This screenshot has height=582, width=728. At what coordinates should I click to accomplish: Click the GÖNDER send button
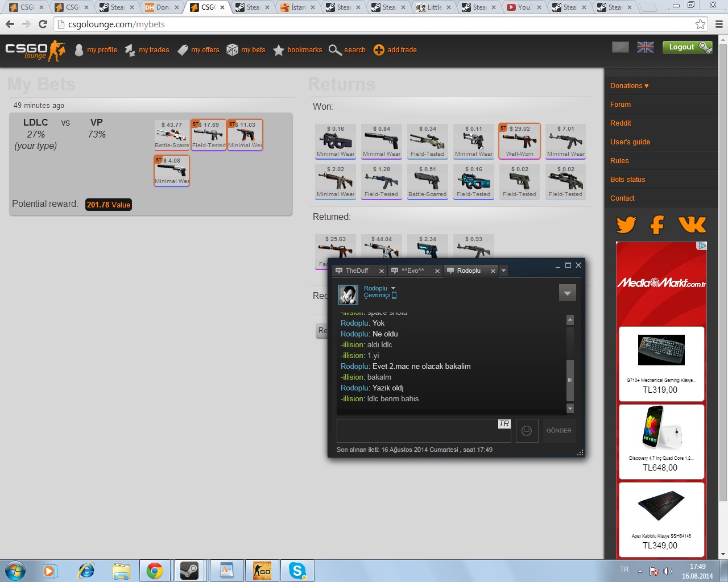(559, 431)
